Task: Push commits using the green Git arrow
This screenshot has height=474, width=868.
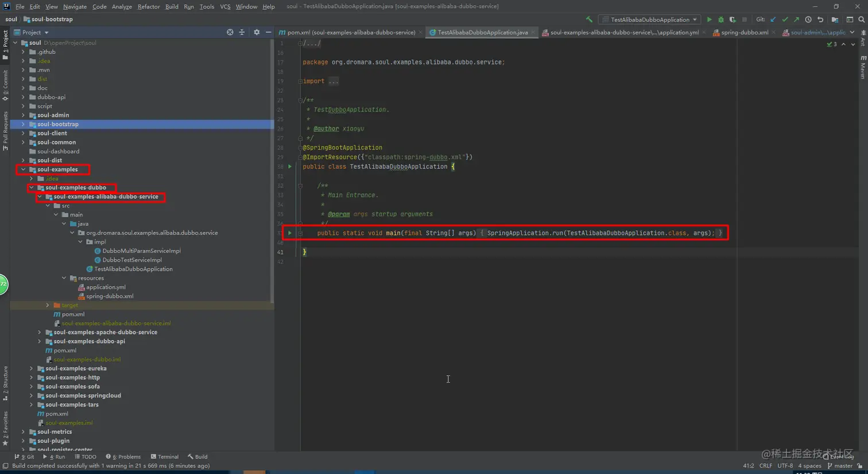Action: (796, 20)
